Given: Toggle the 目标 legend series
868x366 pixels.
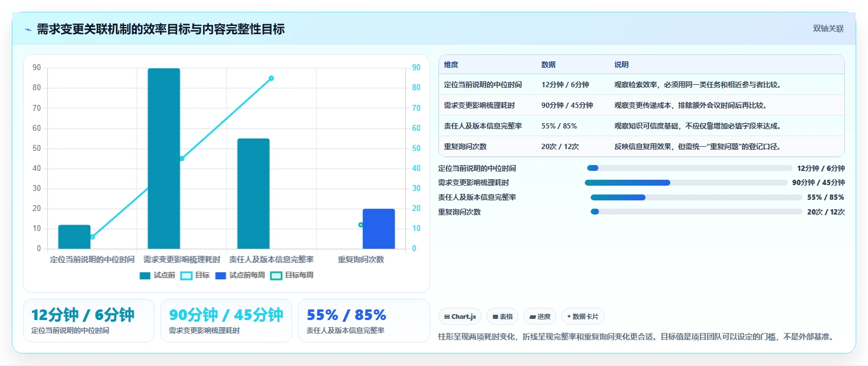Looking at the screenshot, I should tap(195, 275).
